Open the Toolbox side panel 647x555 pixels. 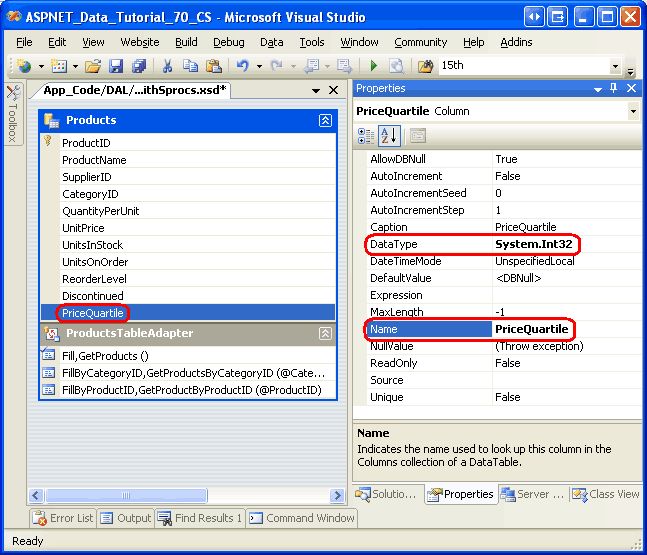pyautogui.click(x=13, y=114)
